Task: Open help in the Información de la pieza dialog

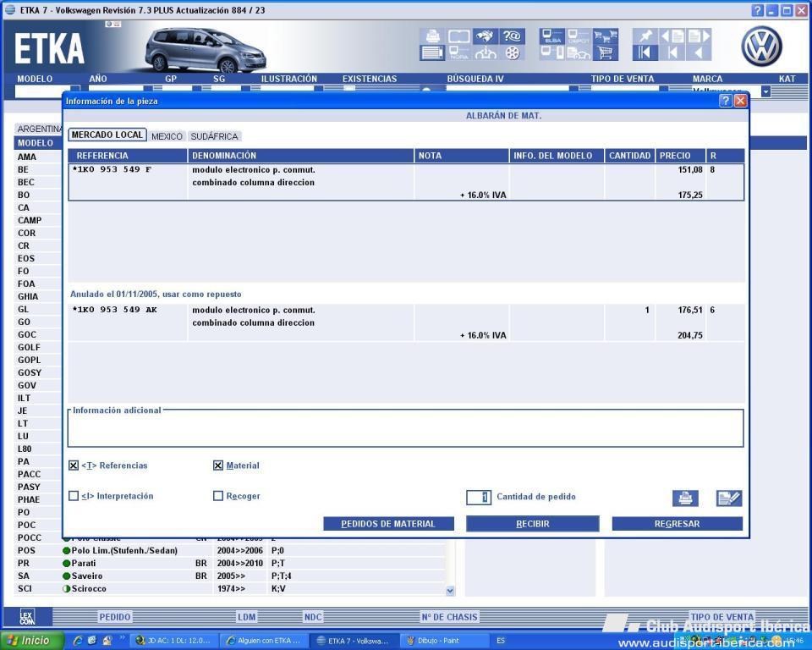Action: [726, 101]
